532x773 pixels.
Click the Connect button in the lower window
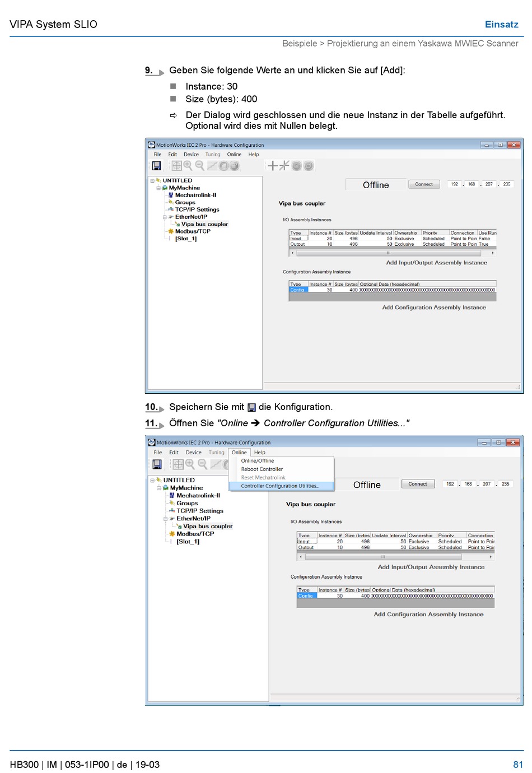(418, 484)
